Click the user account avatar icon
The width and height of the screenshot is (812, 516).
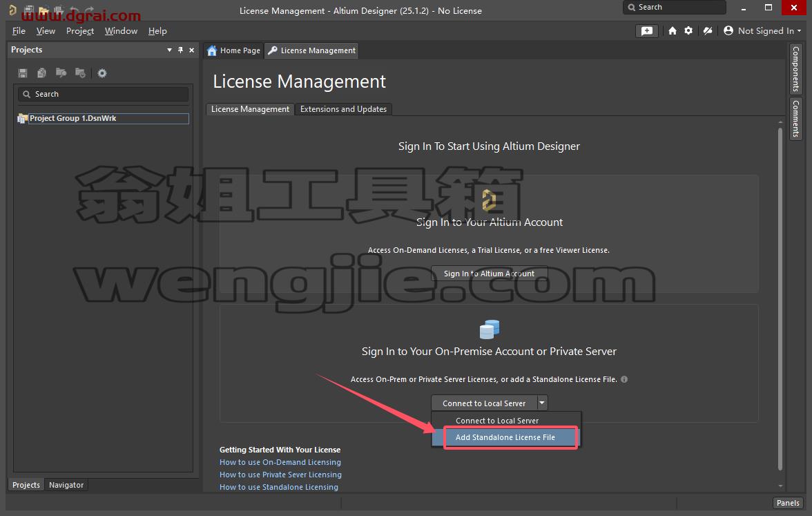728,30
